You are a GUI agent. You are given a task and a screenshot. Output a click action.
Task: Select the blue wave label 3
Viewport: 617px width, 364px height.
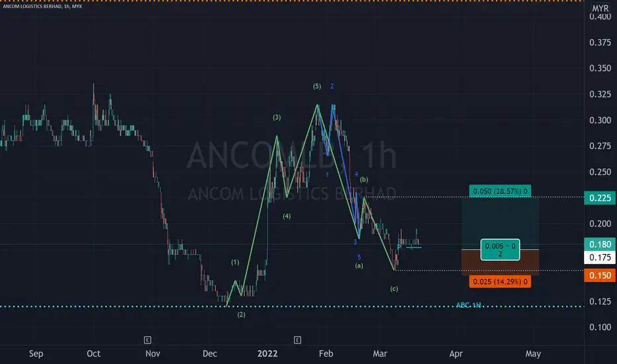[355, 242]
